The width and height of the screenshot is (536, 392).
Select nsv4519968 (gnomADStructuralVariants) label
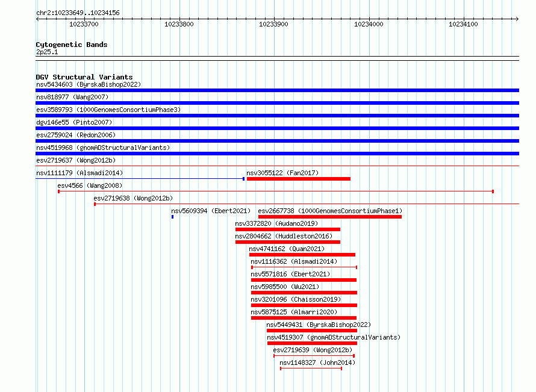click(x=103, y=148)
